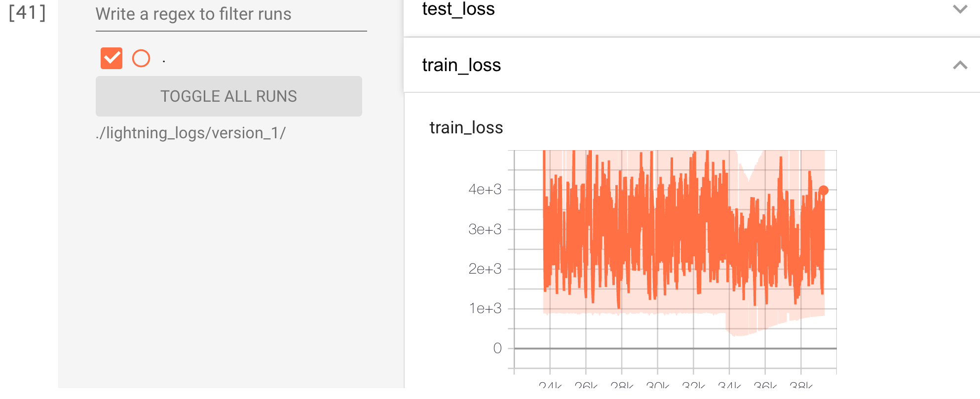Click the 4e+3 y-axis tick label
Screen dimensions: 980x399
coord(485,190)
